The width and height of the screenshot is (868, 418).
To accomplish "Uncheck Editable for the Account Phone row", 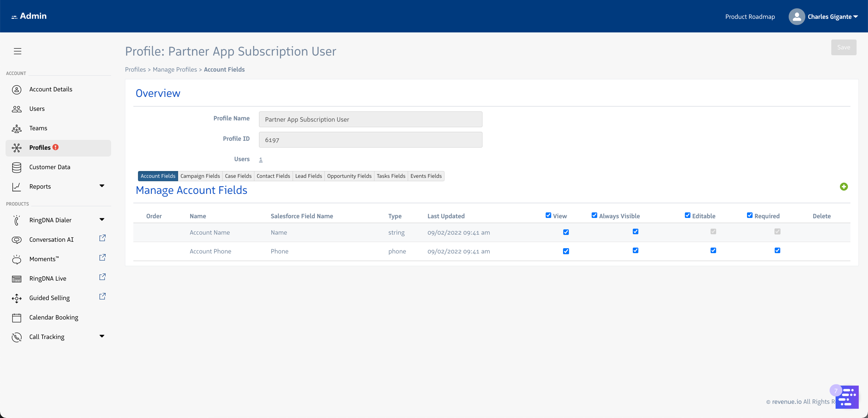I will coord(713,250).
